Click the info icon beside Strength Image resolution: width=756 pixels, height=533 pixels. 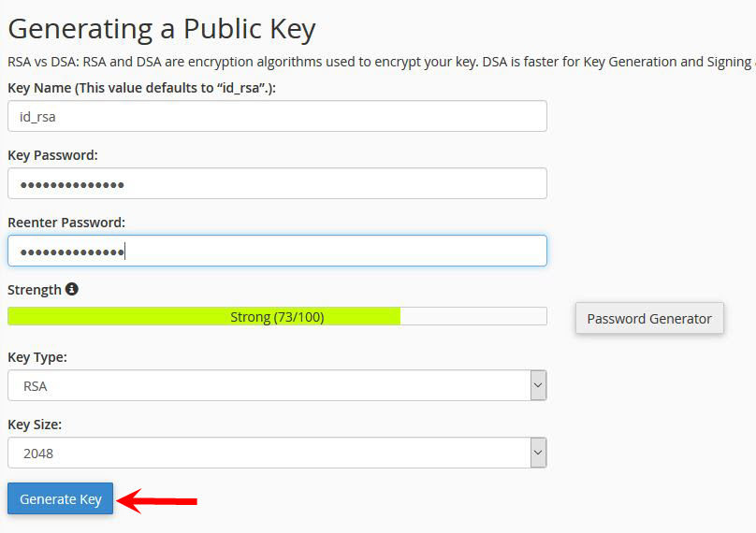tap(72, 289)
